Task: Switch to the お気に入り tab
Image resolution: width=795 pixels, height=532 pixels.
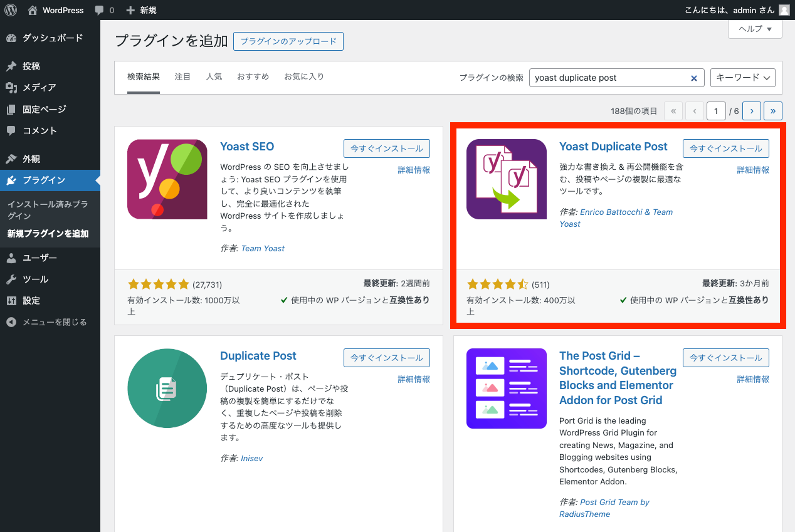Action: (304, 76)
